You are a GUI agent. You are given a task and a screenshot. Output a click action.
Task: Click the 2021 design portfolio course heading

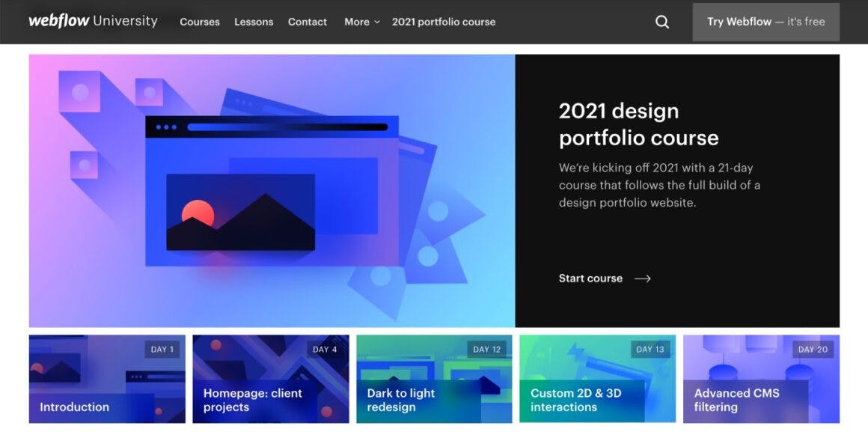click(638, 124)
